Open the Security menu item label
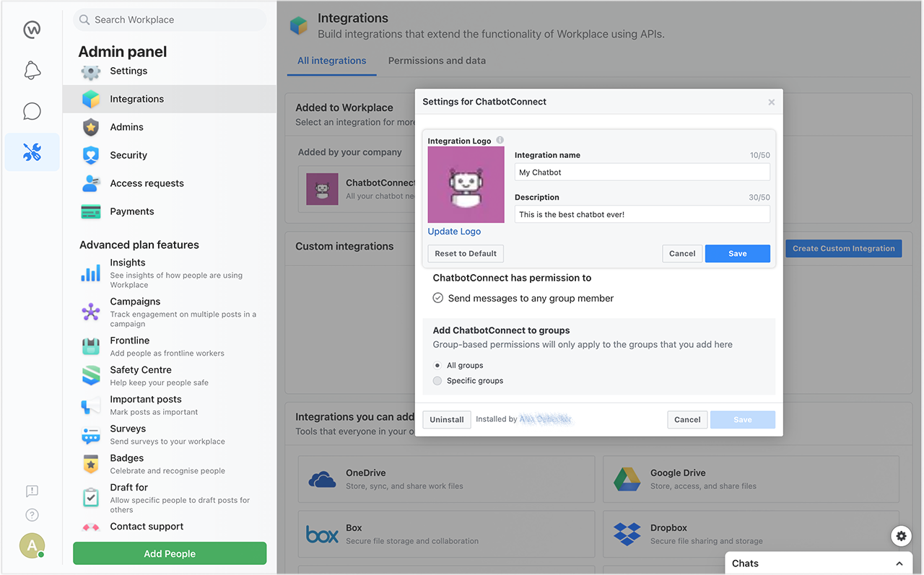The height and width of the screenshot is (575, 924). pyautogui.click(x=128, y=155)
